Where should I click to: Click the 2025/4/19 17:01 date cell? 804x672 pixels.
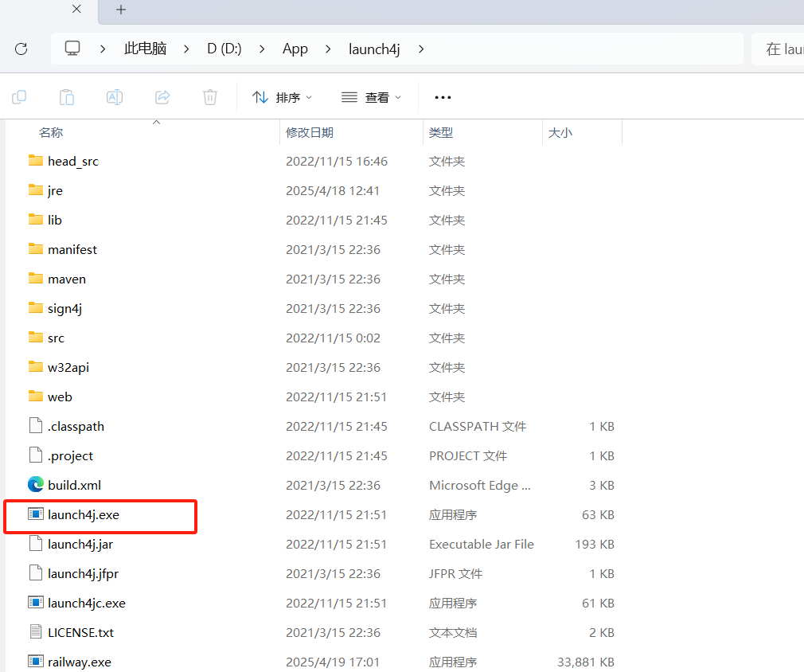[x=333, y=662]
